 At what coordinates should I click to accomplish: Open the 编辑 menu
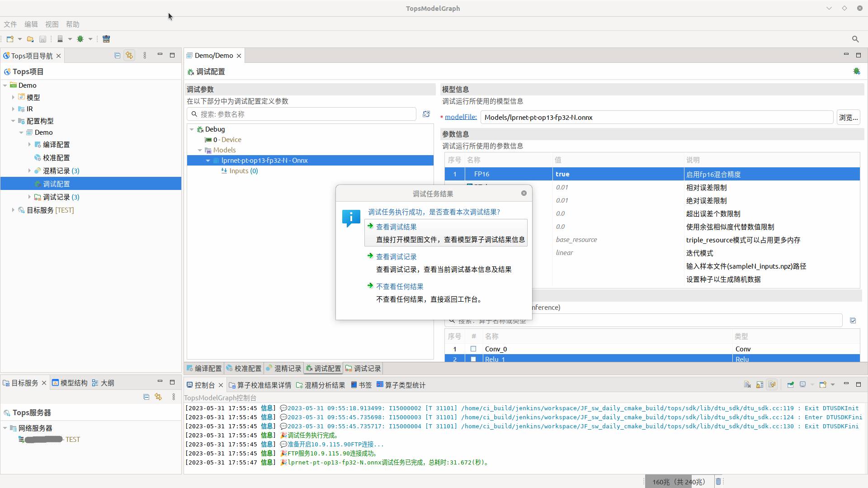(31, 24)
